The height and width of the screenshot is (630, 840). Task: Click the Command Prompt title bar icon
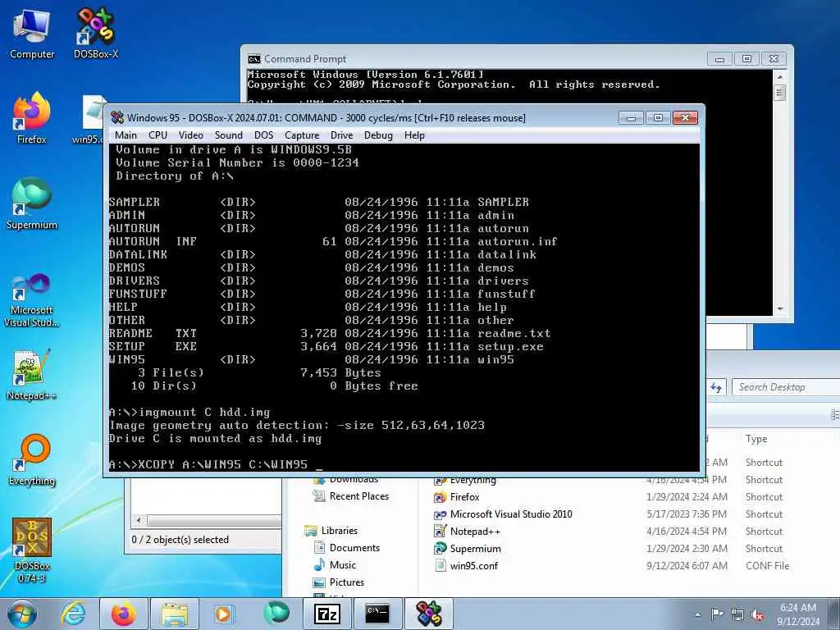coord(254,59)
